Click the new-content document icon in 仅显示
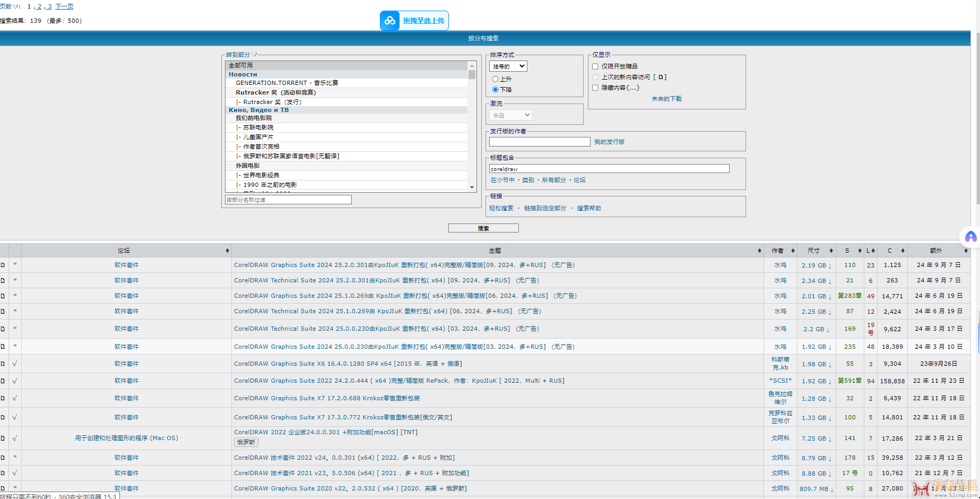980x499 pixels. (x=660, y=77)
